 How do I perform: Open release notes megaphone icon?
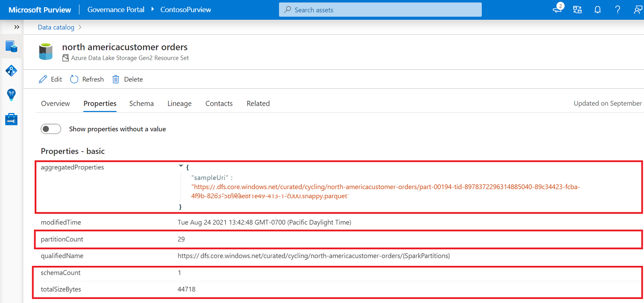[558, 9]
